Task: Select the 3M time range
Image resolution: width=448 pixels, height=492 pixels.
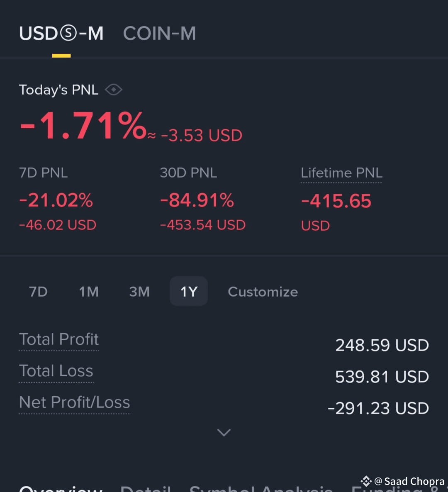Action: (x=139, y=292)
